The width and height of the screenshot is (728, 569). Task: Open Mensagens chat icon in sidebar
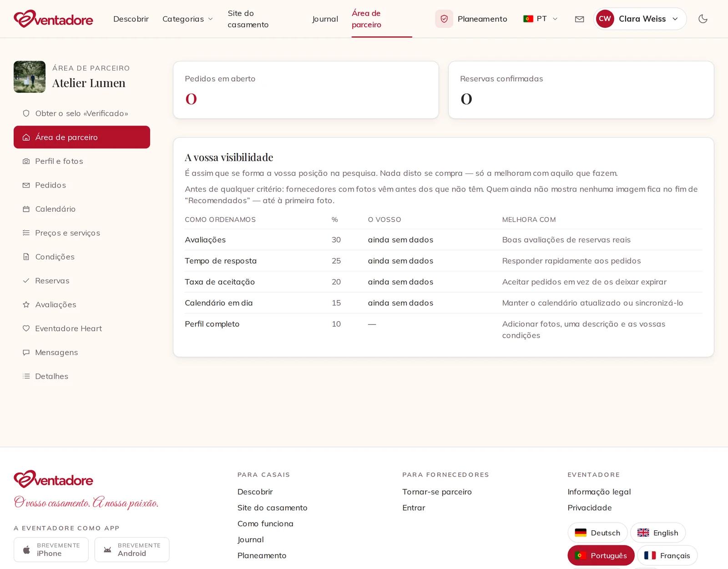click(x=26, y=352)
